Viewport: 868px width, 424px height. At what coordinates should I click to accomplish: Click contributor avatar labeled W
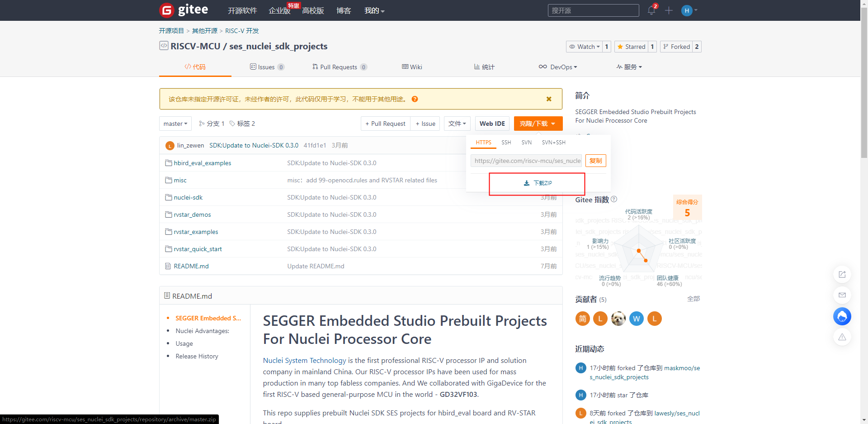click(636, 319)
